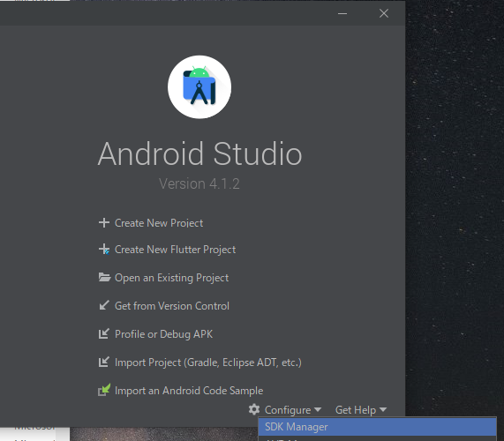Click the Configure gear icon
Image resolution: width=504 pixels, height=441 pixels.
point(254,409)
